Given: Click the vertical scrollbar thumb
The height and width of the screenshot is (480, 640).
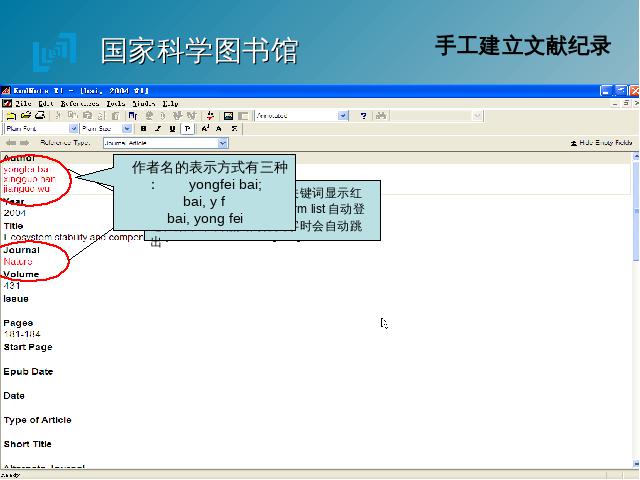Looking at the screenshot, I should [636, 211].
